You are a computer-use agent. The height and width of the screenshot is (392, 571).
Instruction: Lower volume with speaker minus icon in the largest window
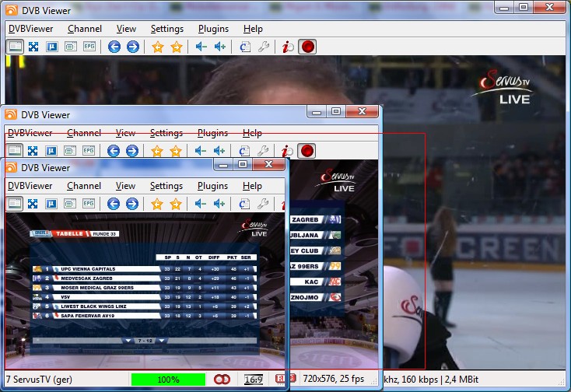201,47
